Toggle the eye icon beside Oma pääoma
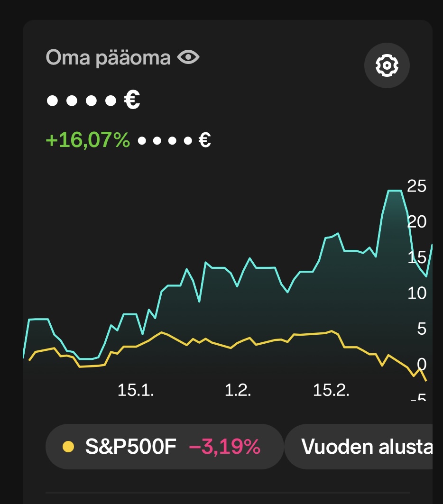 coord(188,58)
